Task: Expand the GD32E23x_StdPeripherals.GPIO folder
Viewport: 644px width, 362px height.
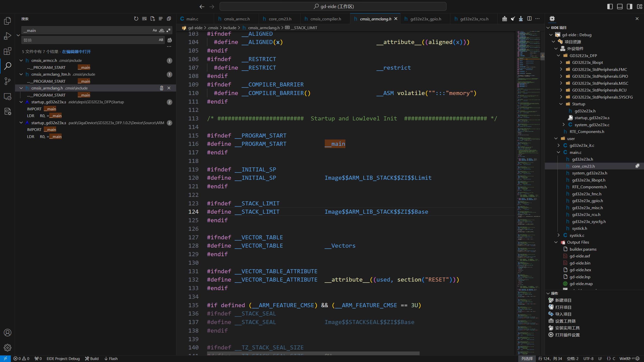Action: 561,76
